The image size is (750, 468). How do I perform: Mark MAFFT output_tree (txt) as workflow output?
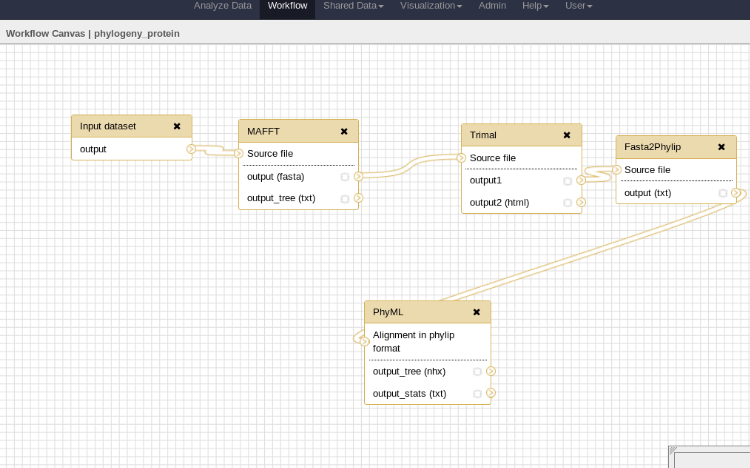[x=345, y=199]
